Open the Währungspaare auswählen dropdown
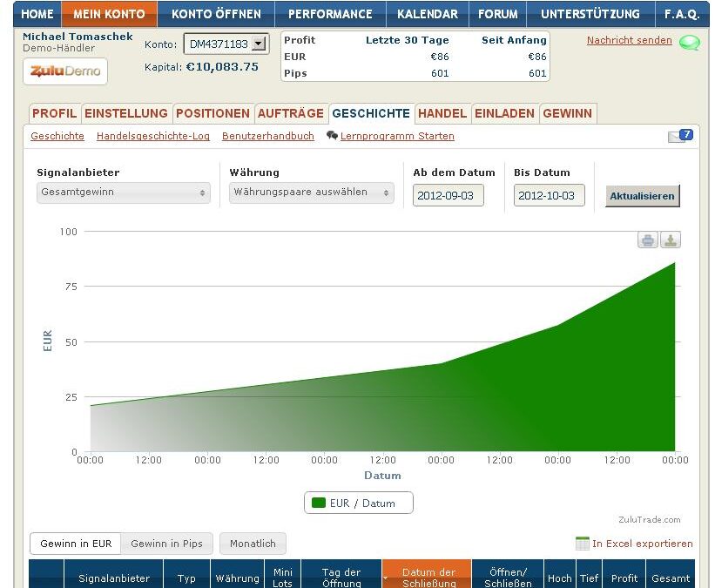 click(312, 193)
